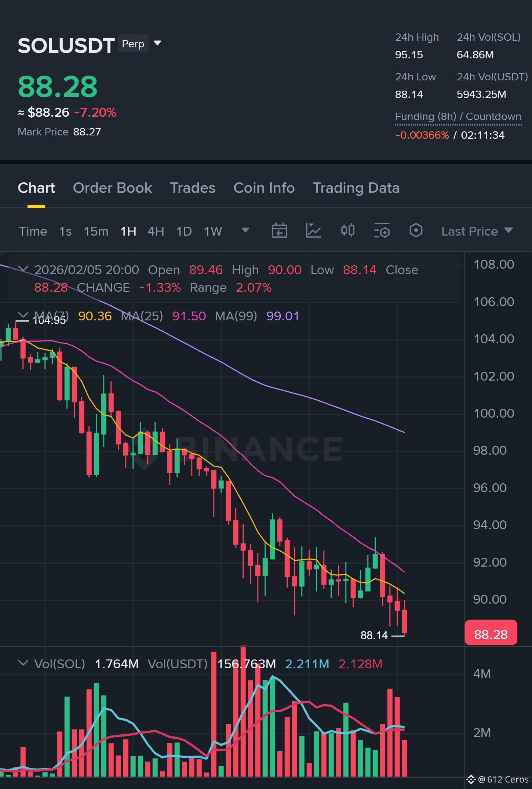Expand the SOLUSDT pair selector arrow
532x789 pixels.
tap(157, 43)
